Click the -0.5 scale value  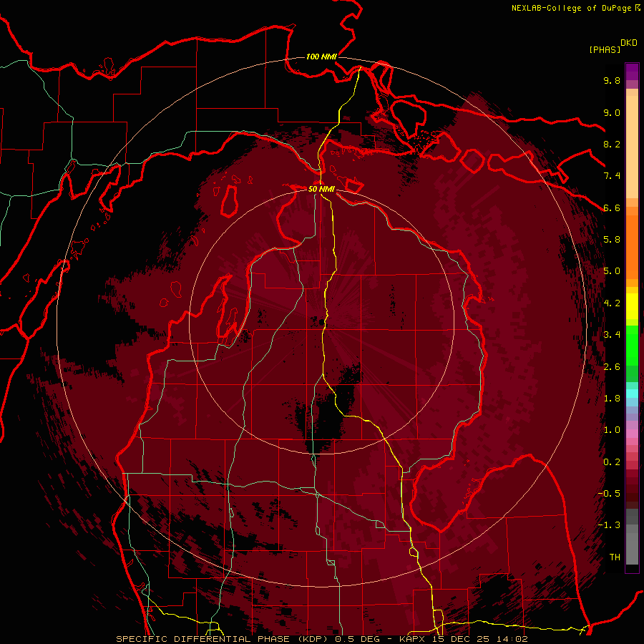(609, 494)
